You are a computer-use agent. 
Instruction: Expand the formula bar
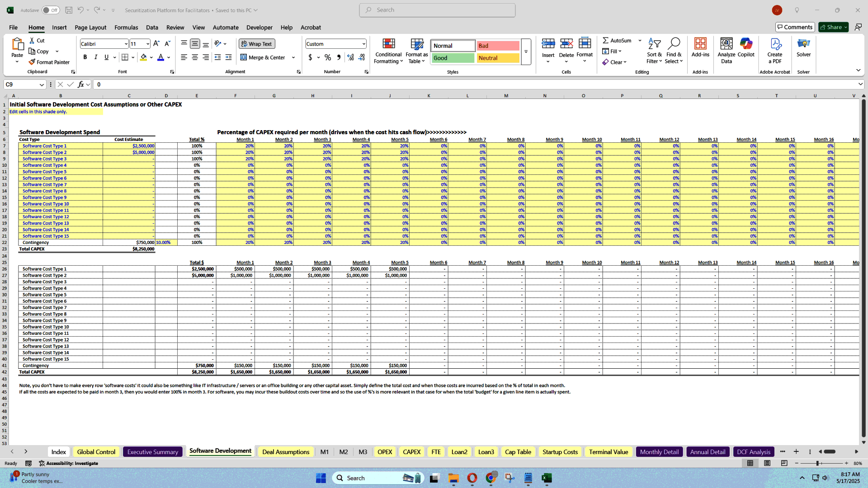[860, 84]
